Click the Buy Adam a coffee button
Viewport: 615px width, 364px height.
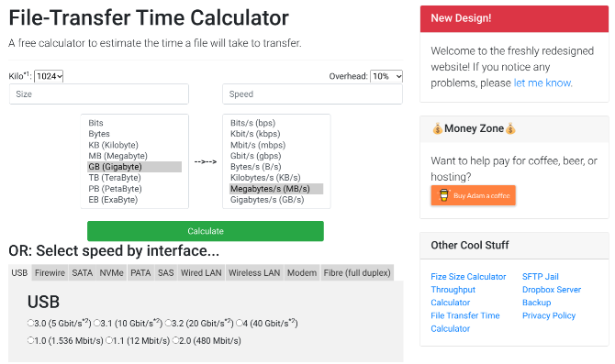pos(474,195)
